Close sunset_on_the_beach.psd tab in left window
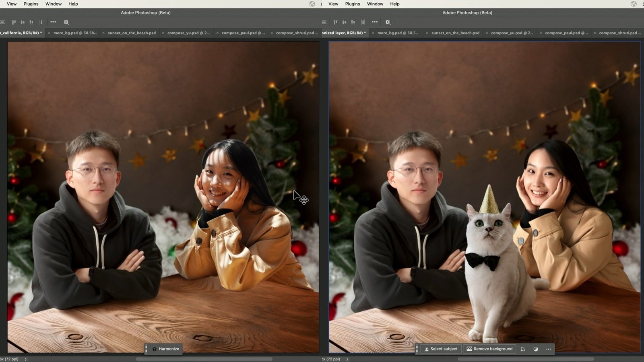The width and height of the screenshot is (644, 362). coord(103,33)
